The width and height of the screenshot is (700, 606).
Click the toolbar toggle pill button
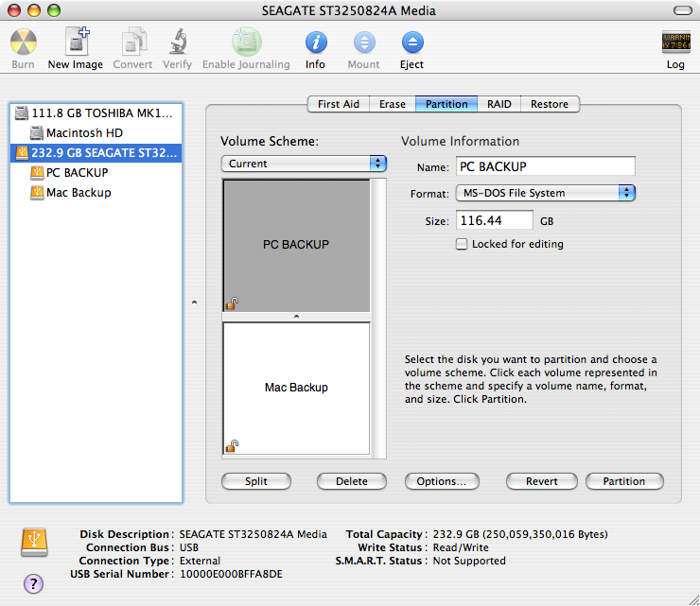point(683,10)
